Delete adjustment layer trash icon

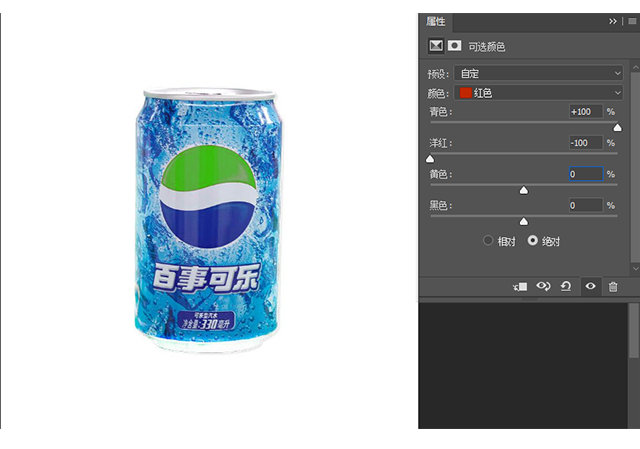(x=613, y=287)
